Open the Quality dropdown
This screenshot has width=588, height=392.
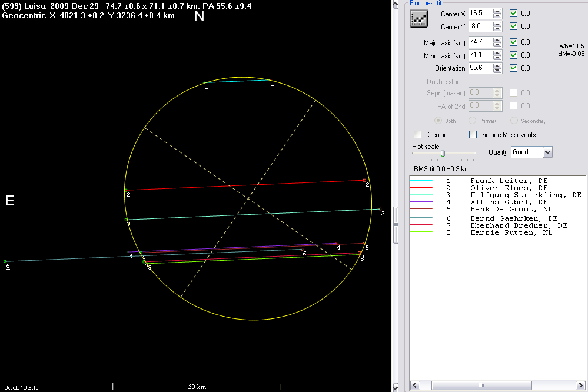coord(547,152)
